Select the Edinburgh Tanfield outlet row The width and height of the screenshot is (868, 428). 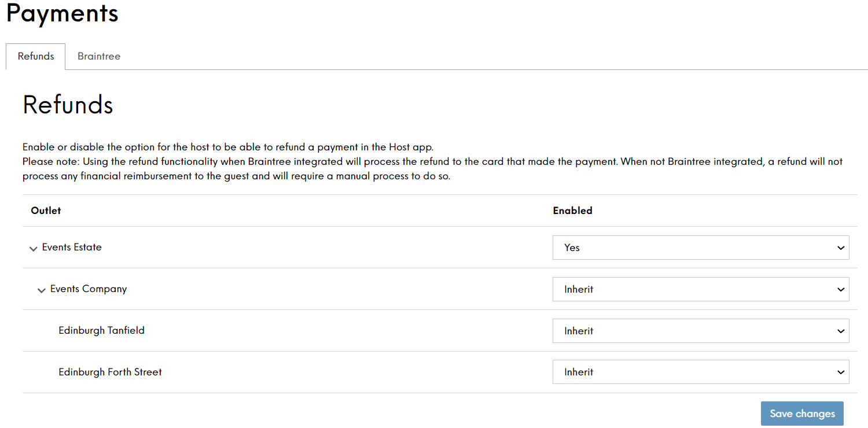click(440, 331)
